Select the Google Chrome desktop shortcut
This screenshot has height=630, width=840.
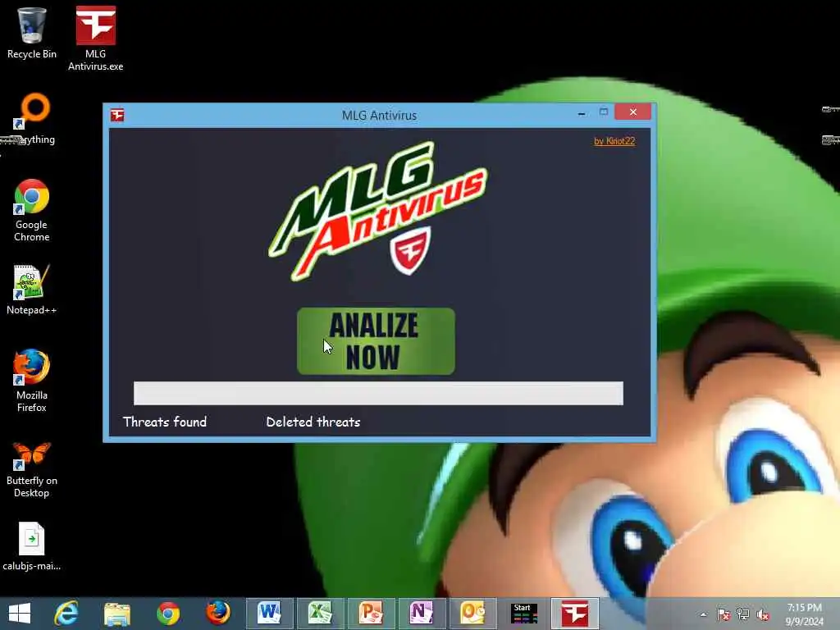(x=32, y=211)
